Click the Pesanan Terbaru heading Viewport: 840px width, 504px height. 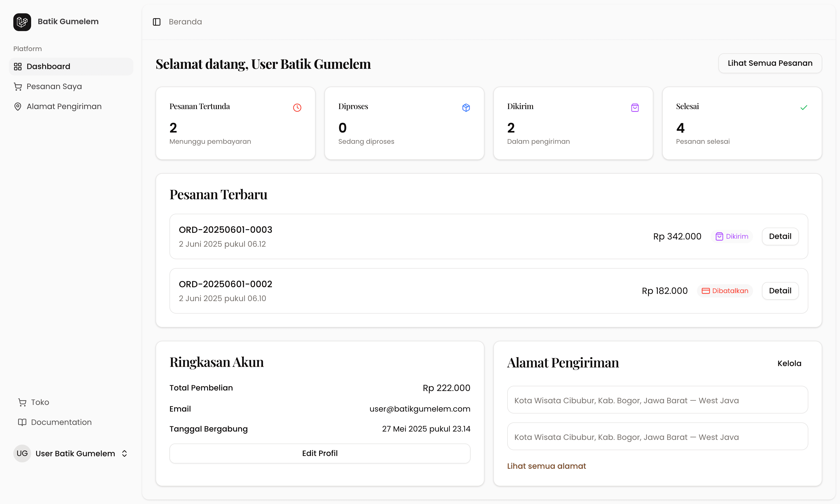tap(218, 195)
